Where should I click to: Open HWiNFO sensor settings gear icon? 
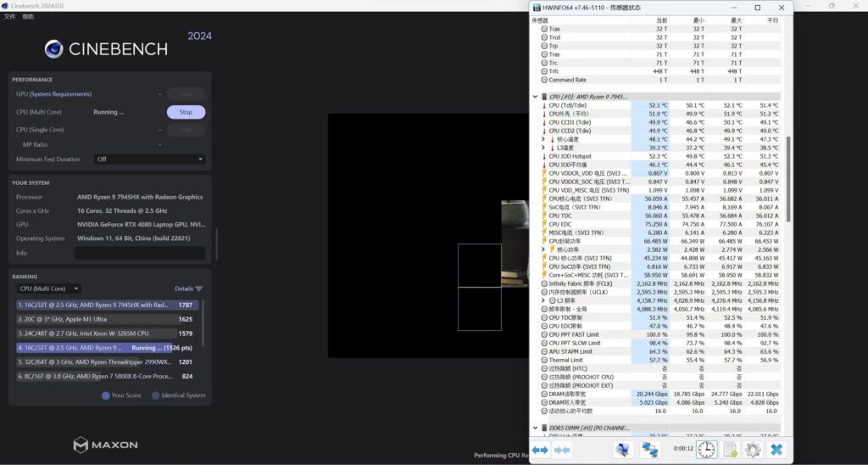[x=753, y=450]
